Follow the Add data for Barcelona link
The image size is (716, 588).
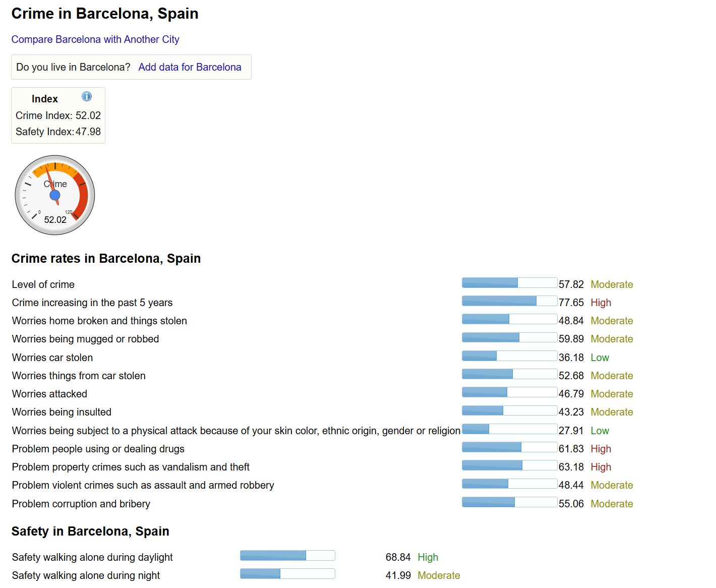tap(190, 67)
